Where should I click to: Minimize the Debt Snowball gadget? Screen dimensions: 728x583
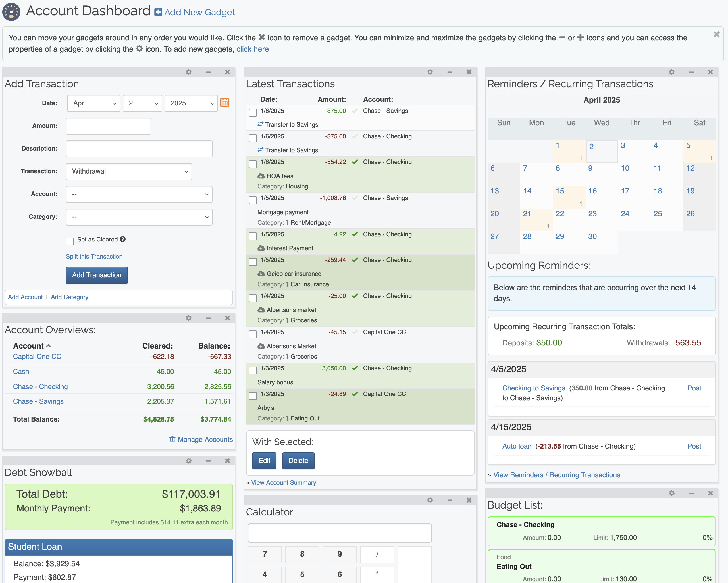click(x=208, y=461)
